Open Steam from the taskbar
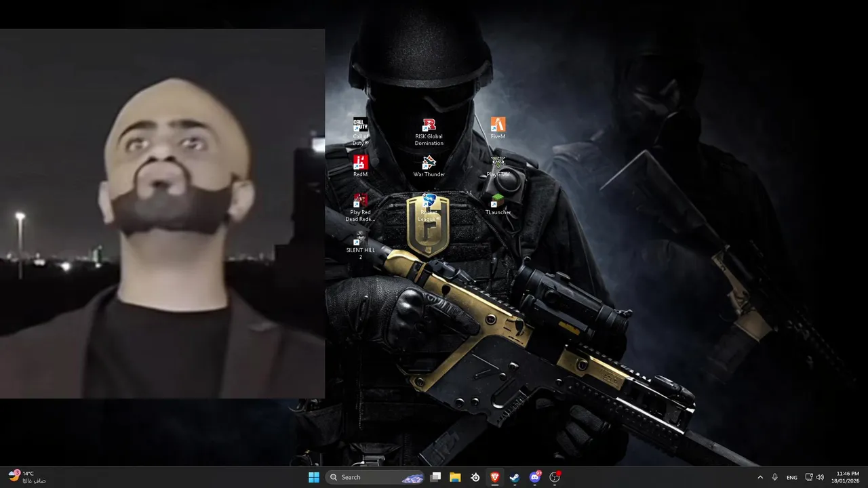This screenshot has height=488, width=868. click(515, 477)
